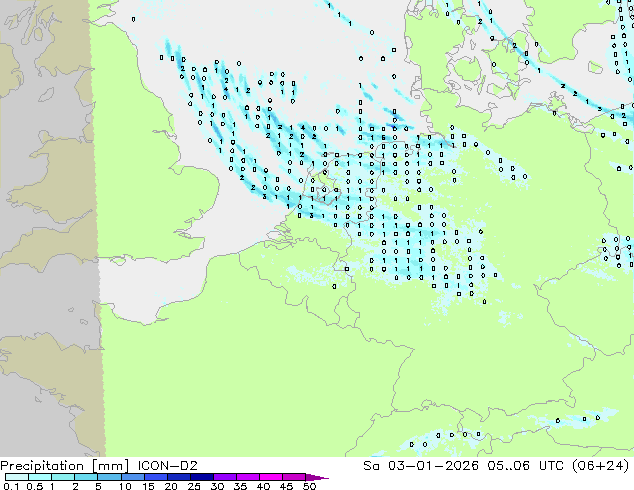Select legend swatch between 0.5 and 1
The image size is (634, 490).
point(40,477)
